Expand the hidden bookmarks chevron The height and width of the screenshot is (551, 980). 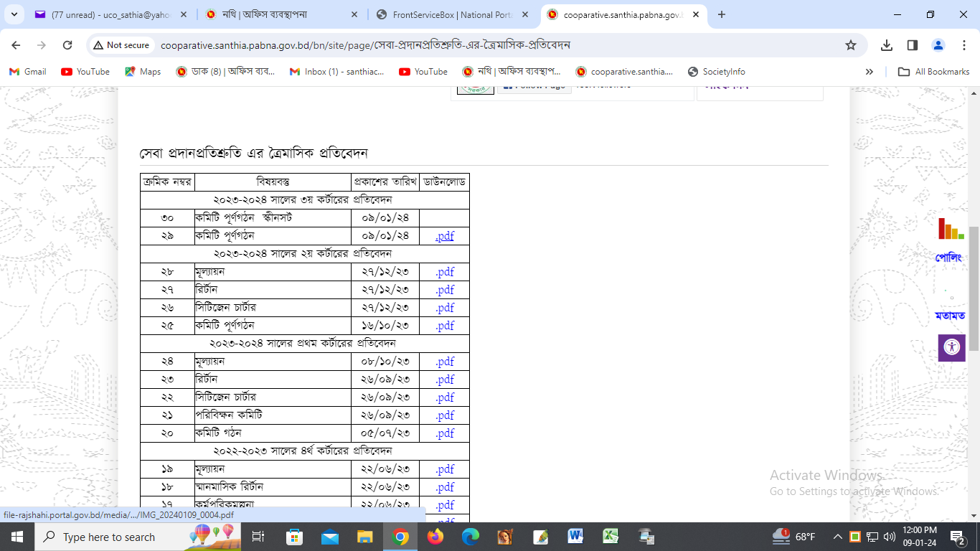[870, 72]
